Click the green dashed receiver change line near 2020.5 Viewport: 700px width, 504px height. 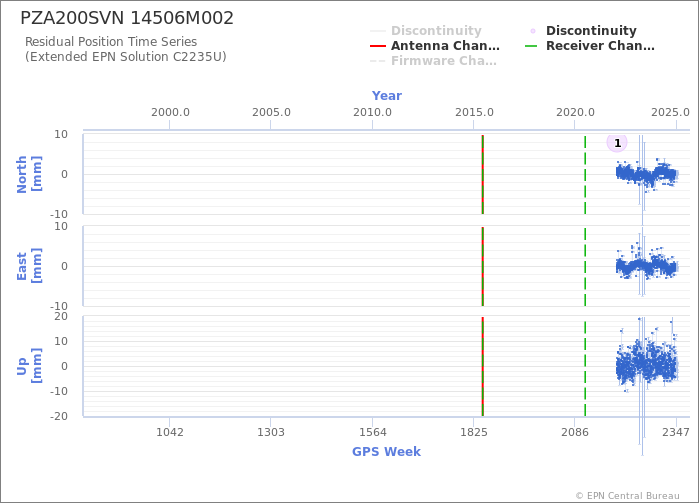pos(585,175)
